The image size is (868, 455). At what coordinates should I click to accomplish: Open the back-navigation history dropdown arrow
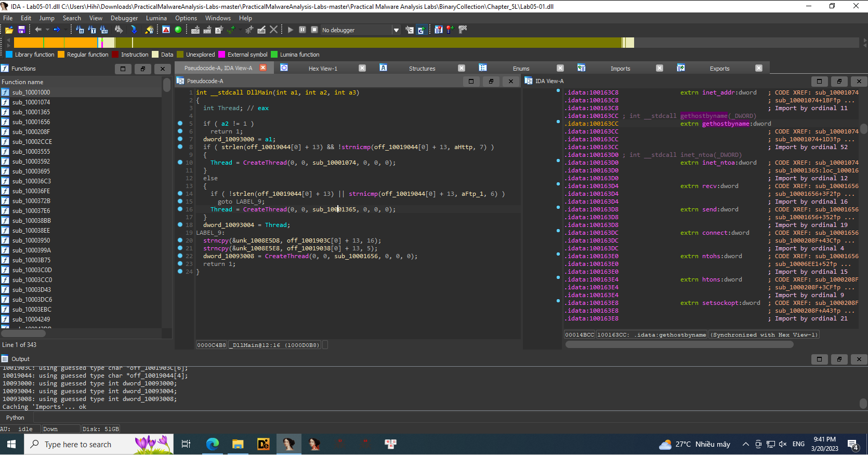tap(47, 30)
